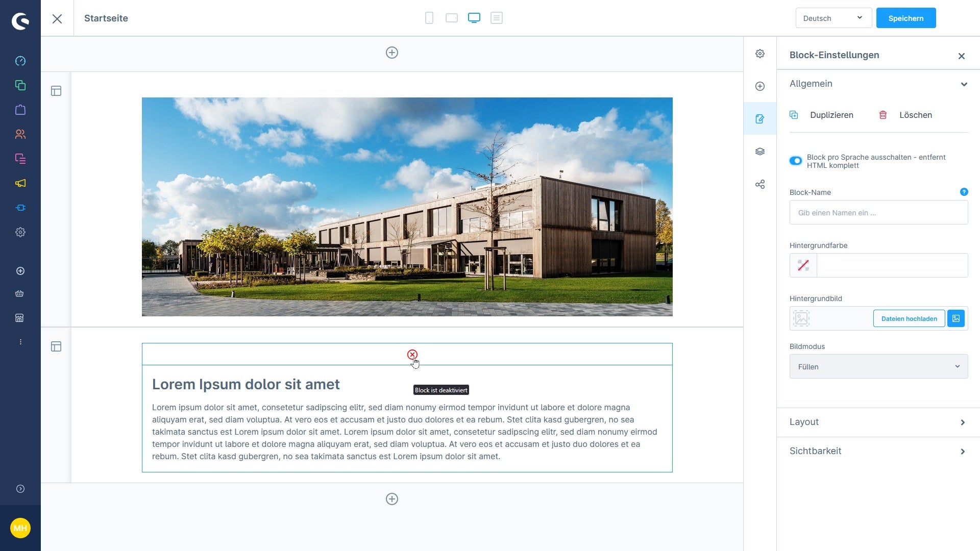The height and width of the screenshot is (551, 980).
Task: Click the Lorem ipsum paragraph text
Action: click(x=405, y=432)
